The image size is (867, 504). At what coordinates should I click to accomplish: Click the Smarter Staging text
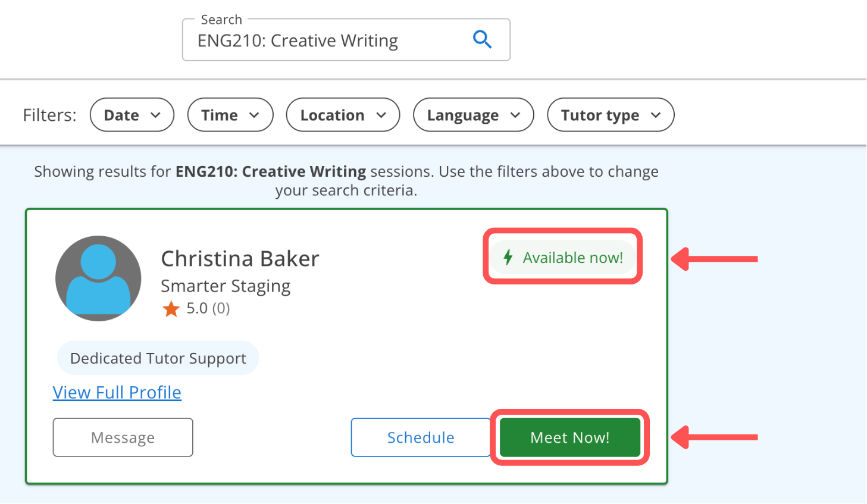click(226, 286)
